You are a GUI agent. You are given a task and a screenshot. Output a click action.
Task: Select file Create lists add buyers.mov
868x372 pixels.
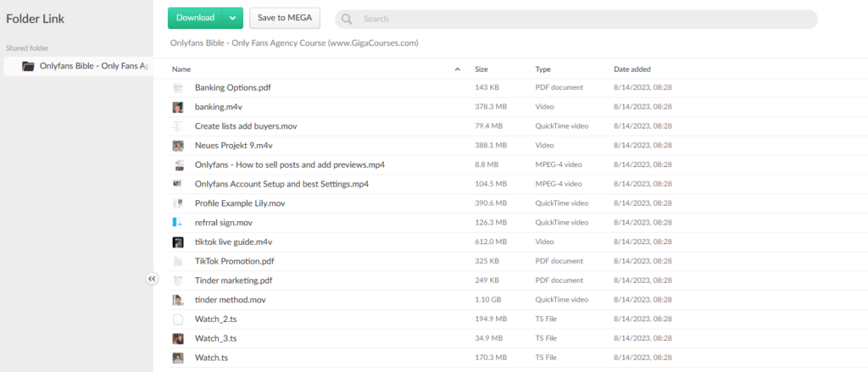[246, 126]
